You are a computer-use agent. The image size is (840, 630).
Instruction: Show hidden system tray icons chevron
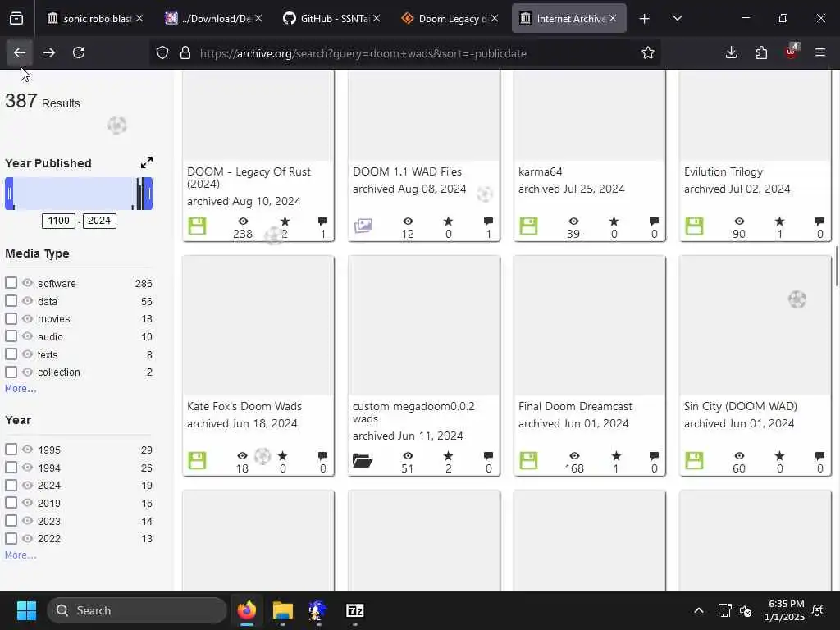699,610
